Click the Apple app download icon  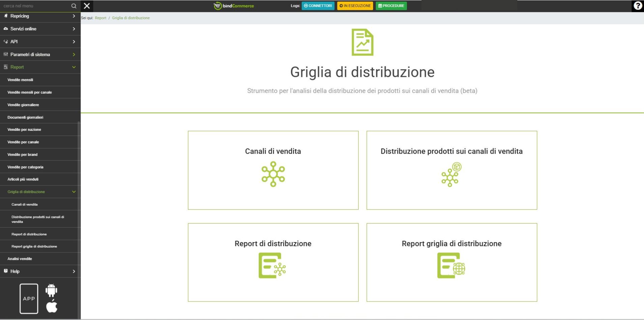[52, 306]
